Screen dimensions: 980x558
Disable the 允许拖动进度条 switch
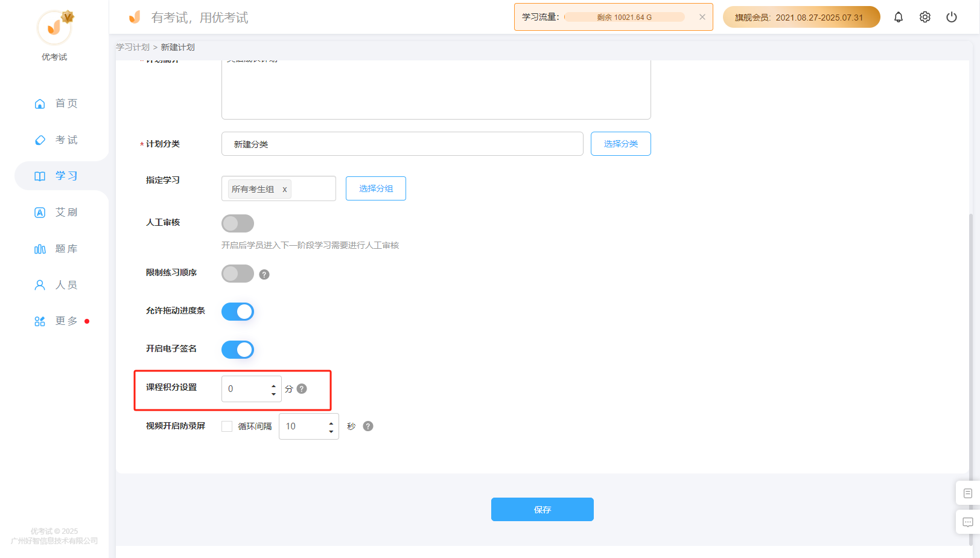click(238, 312)
